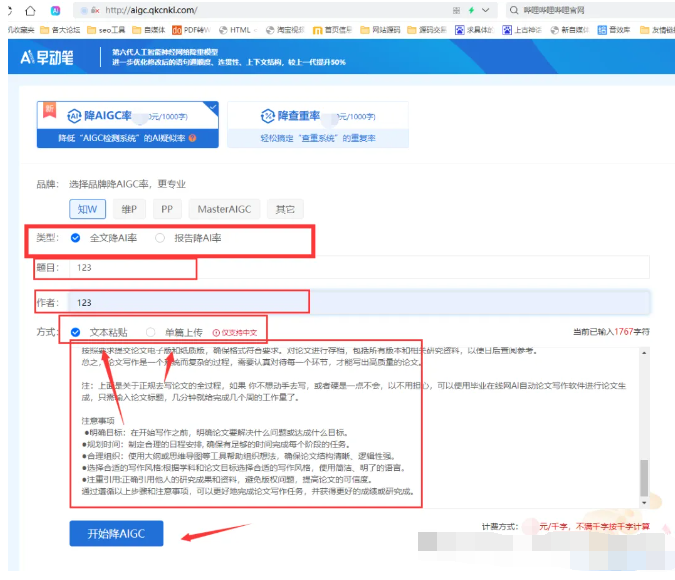Click the AI早动笔 site logo
This screenshot has height=580, width=675.
pos(47,57)
